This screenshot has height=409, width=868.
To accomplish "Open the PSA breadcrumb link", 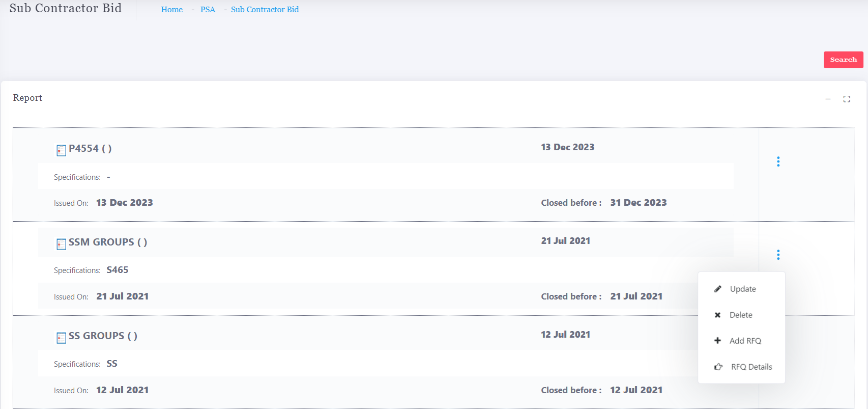I will click(x=208, y=10).
